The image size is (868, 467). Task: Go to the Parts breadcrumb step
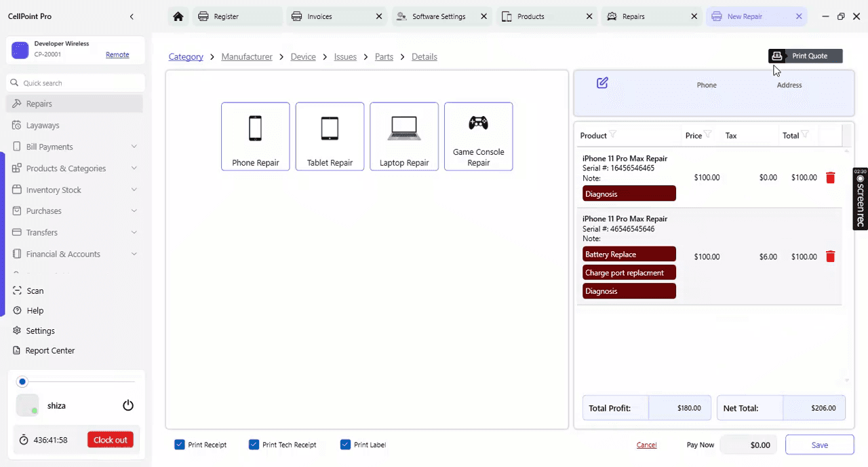[x=384, y=56]
